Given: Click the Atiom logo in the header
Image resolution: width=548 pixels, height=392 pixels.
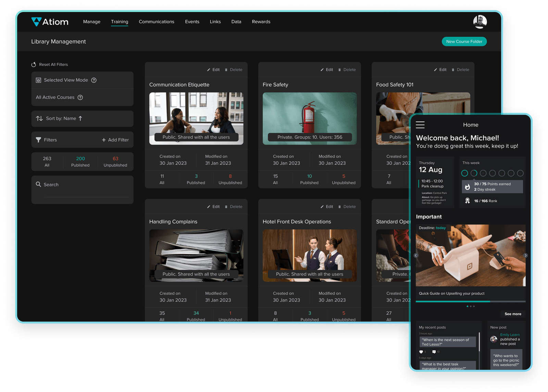Looking at the screenshot, I should 50,21.
